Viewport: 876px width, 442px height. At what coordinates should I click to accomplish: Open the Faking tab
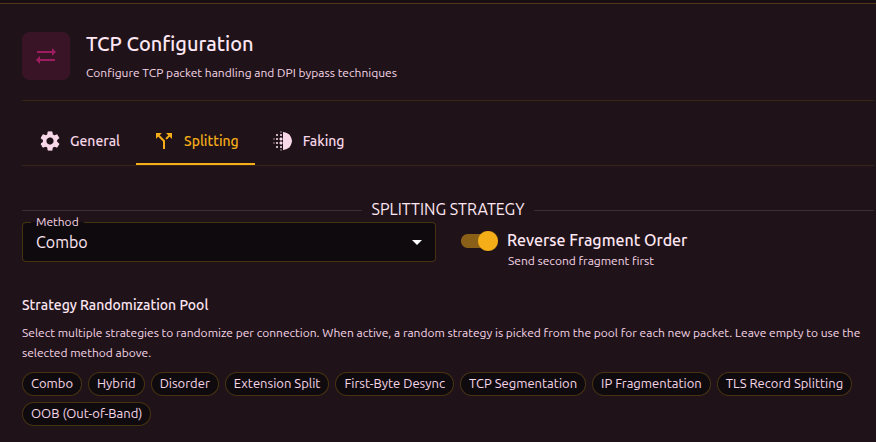[323, 141]
